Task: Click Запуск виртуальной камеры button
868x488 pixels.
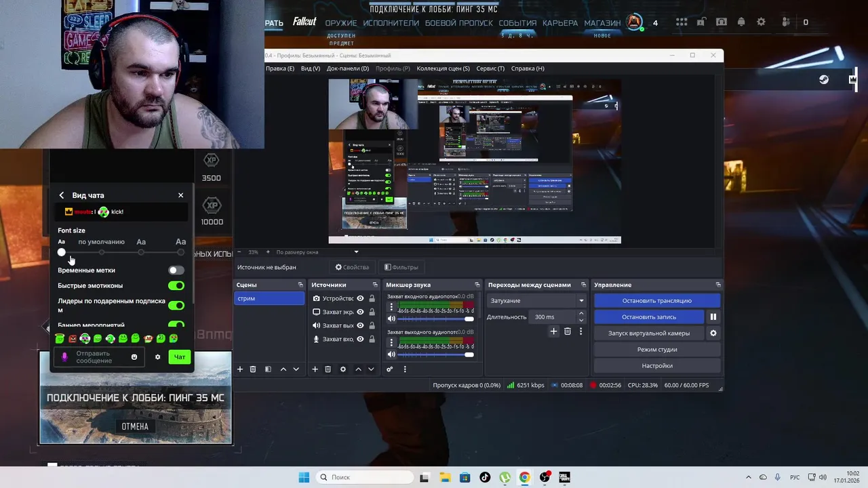Action: [x=649, y=333]
